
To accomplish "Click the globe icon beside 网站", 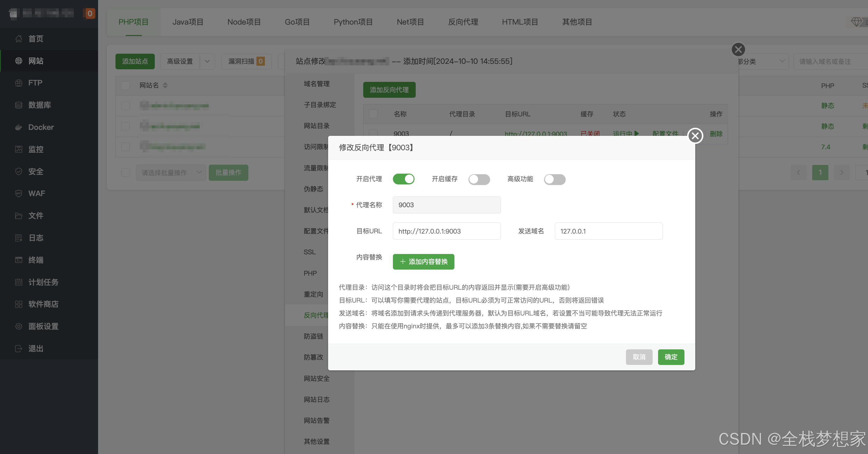I will point(19,61).
